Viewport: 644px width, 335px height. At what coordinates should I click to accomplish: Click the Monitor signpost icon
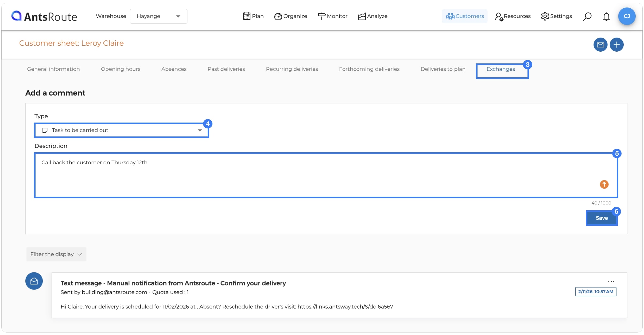tap(321, 16)
